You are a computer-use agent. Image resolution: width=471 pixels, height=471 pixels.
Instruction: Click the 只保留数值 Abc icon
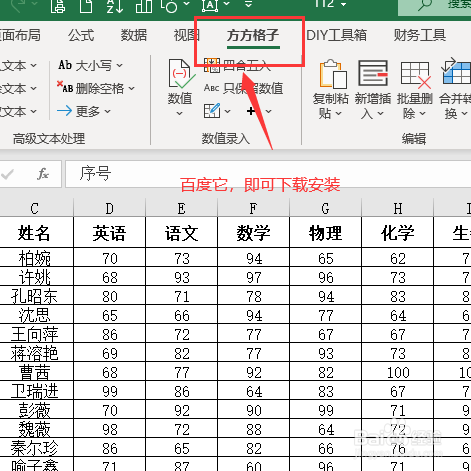tap(211, 88)
